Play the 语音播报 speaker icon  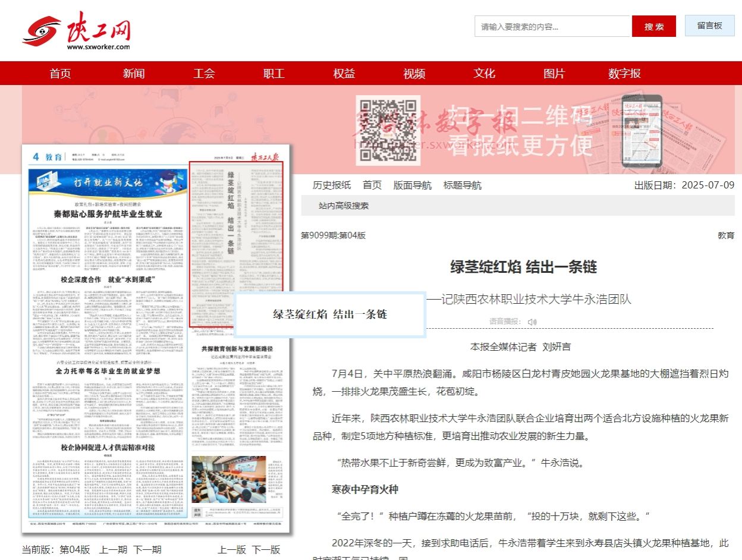(x=532, y=322)
